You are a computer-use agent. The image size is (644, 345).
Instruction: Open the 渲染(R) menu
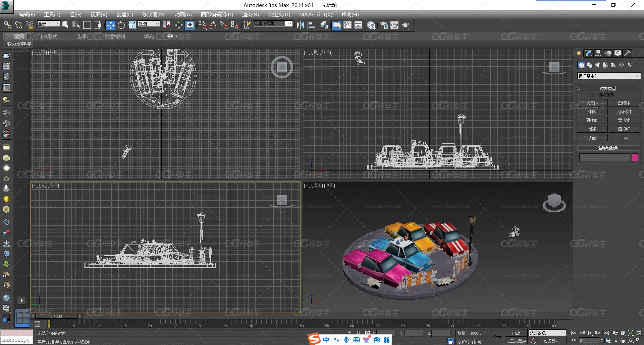250,15
